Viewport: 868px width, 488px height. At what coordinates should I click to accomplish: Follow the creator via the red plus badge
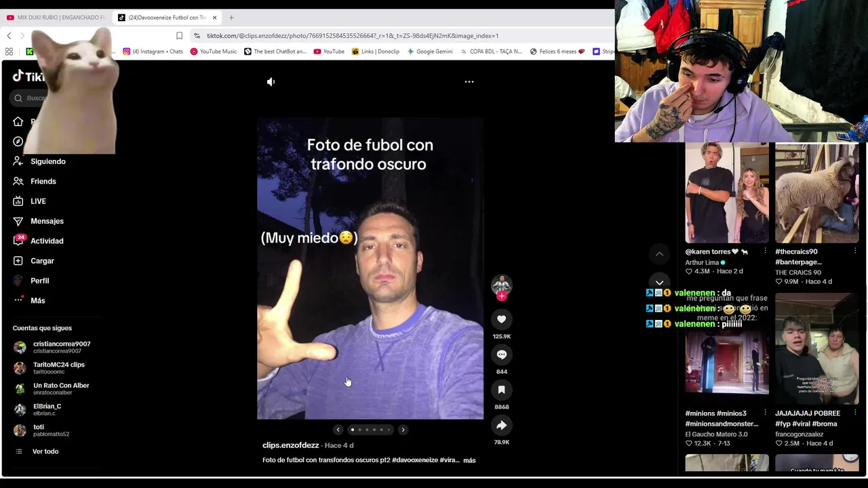point(502,296)
